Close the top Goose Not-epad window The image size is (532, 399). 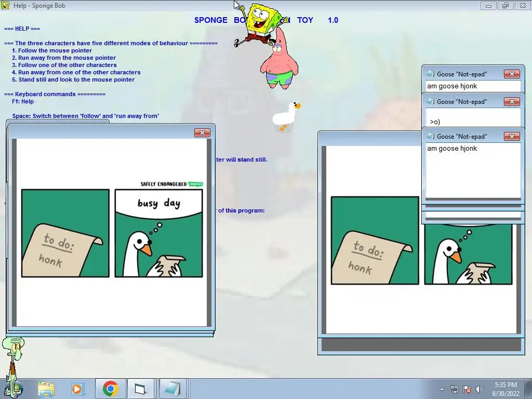[512, 74]
